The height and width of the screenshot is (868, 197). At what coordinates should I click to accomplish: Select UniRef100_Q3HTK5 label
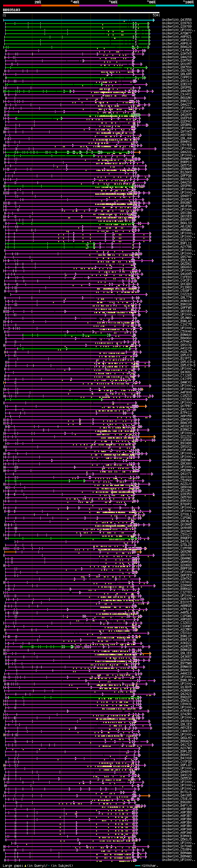(177, 54)
